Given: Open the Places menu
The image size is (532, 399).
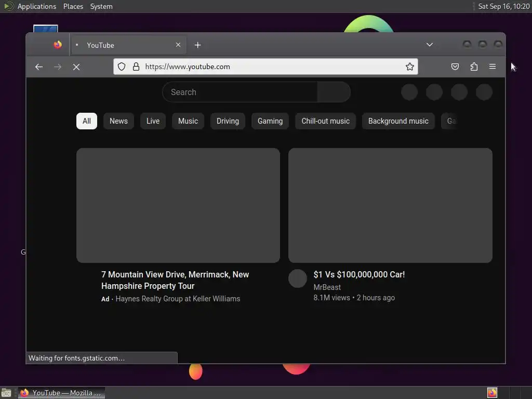Looking at the screenshot, I should [x=73, y=6].
